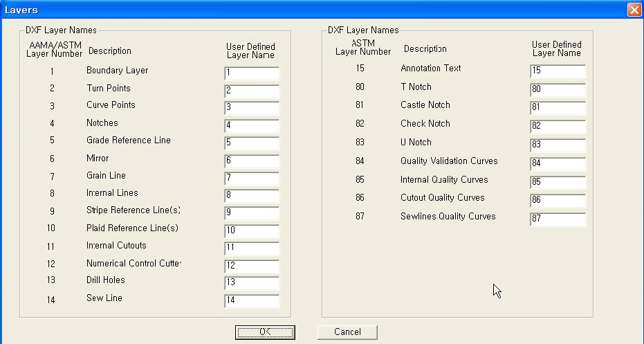Click the 'Turn Points' description text
This screenshot has height=344, width=644.
pyautogui.click(x=109, y=89)
